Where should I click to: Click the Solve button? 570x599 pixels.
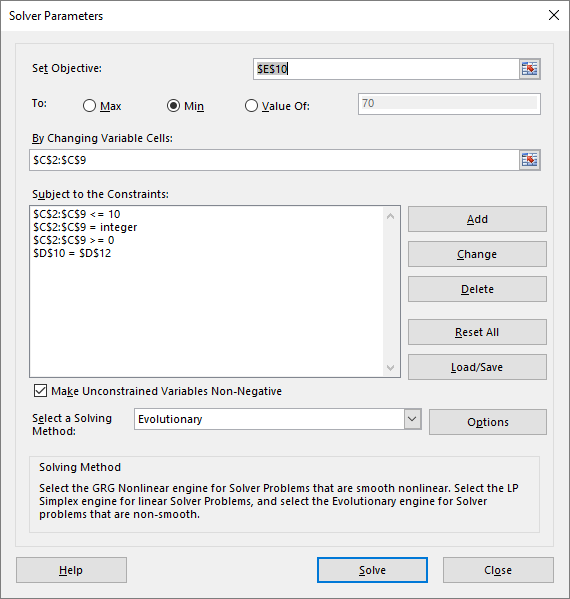click(x=372, y=570)
